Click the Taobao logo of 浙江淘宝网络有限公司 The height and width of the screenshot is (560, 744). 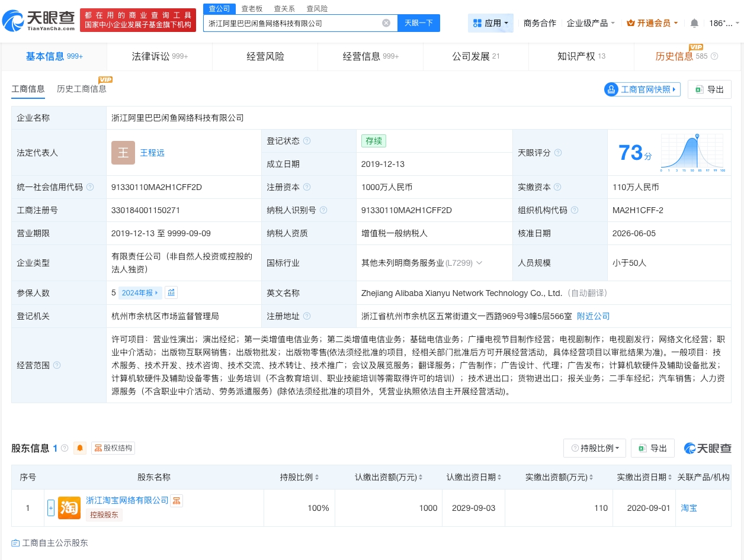pyautogui.click(x=69, y=508)
